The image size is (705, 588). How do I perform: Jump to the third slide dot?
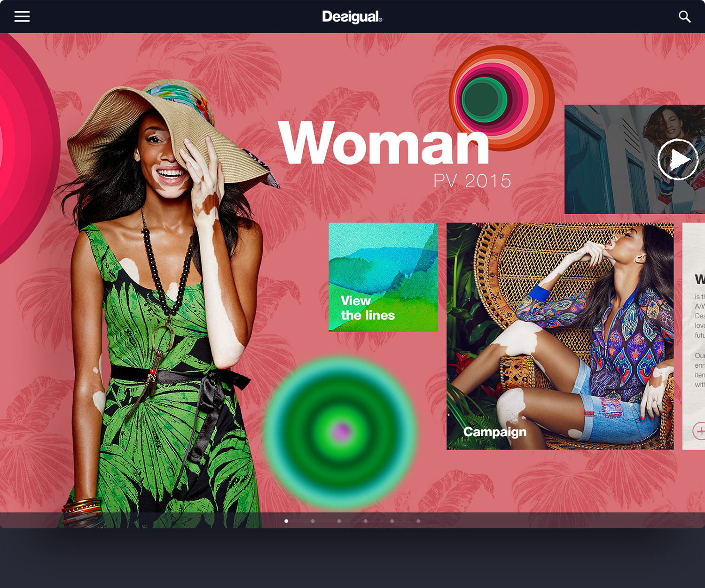(339, 521)
